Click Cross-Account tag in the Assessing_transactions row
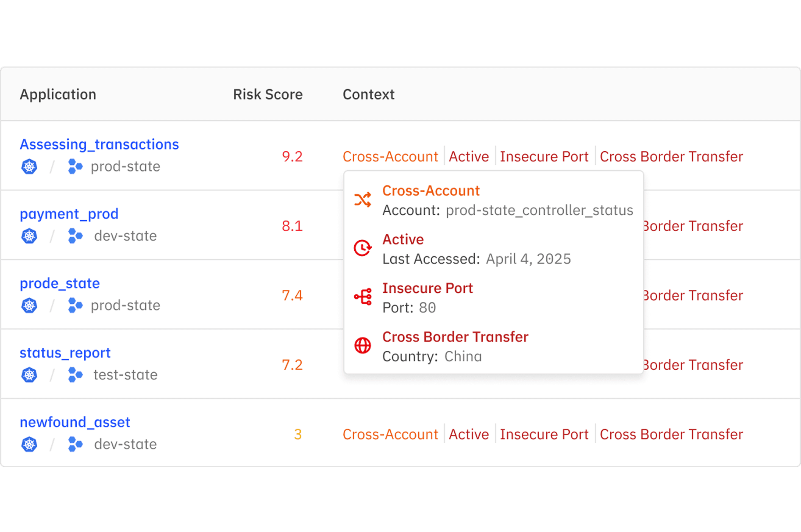 pyautogui.click(x=390, y=157)
